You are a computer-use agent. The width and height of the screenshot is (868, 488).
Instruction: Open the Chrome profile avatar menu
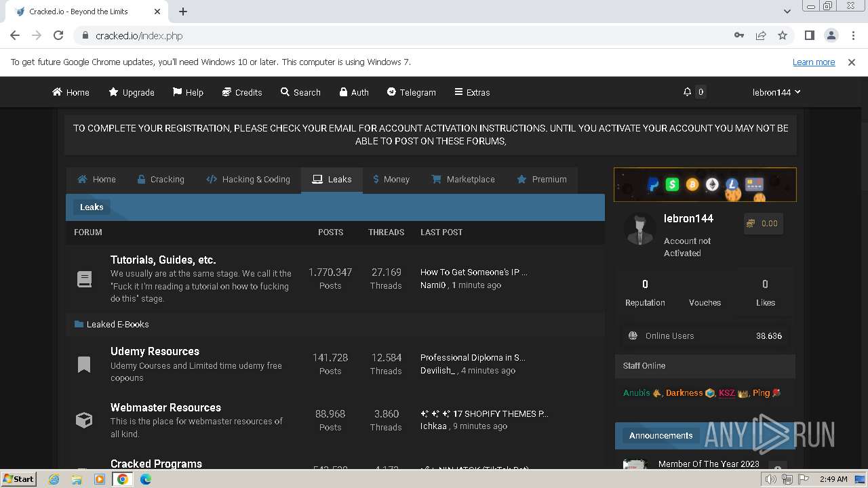[x=831, y=35]
